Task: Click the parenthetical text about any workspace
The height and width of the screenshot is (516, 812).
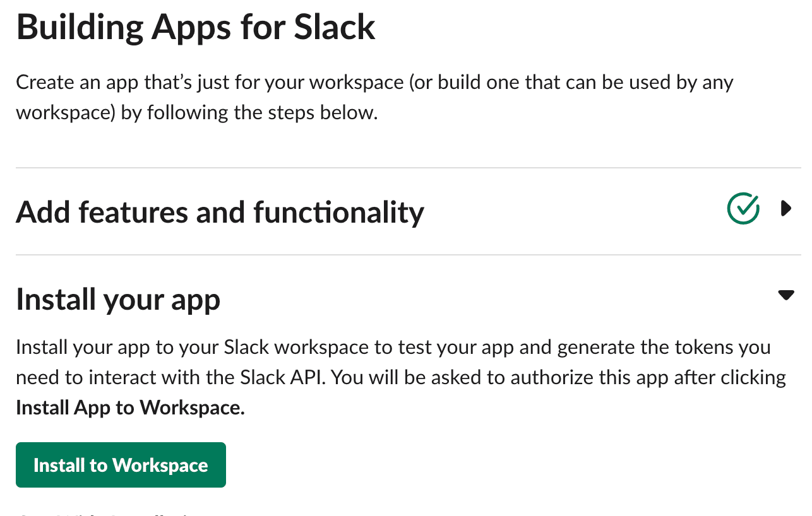Action: point(571,83)
